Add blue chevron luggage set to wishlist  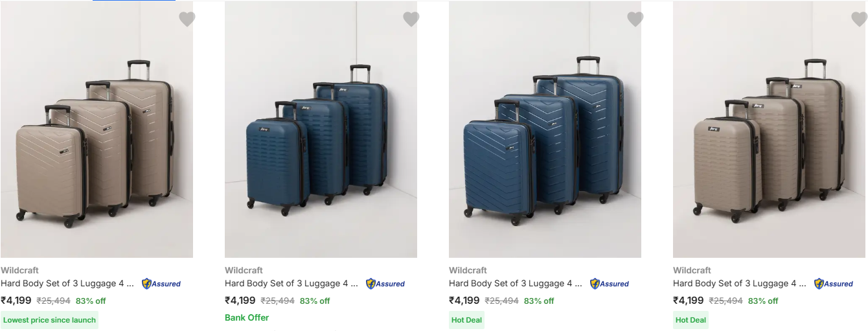[635, 19]
